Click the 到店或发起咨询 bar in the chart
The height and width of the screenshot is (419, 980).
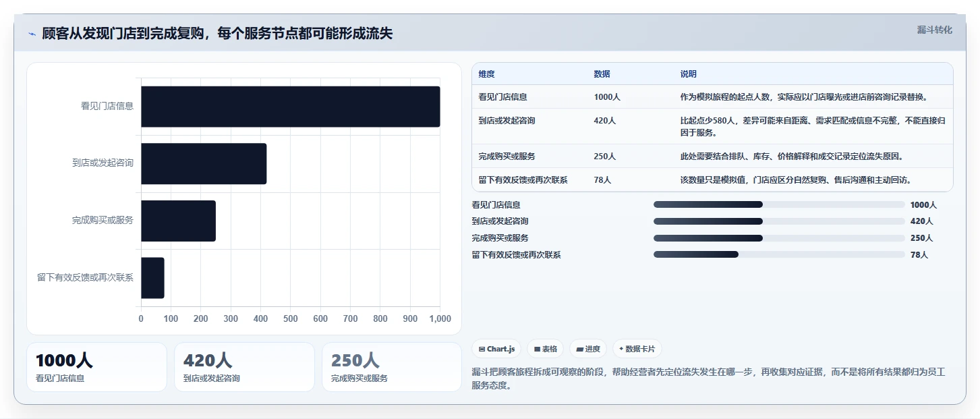[204, 163]
